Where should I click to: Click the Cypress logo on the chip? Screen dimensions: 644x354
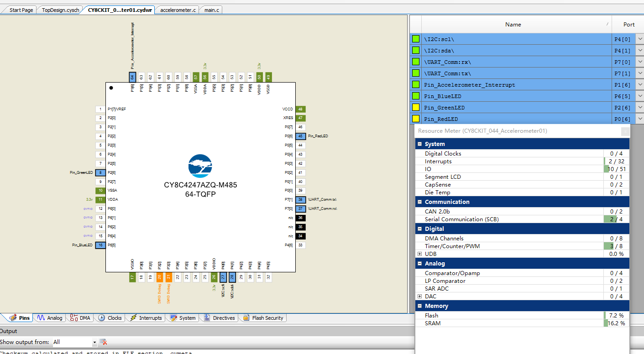pos(200,166)
